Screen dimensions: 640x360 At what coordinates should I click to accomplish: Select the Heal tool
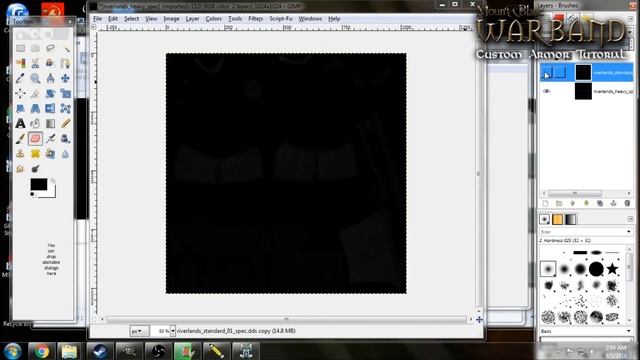coord(36,154)
